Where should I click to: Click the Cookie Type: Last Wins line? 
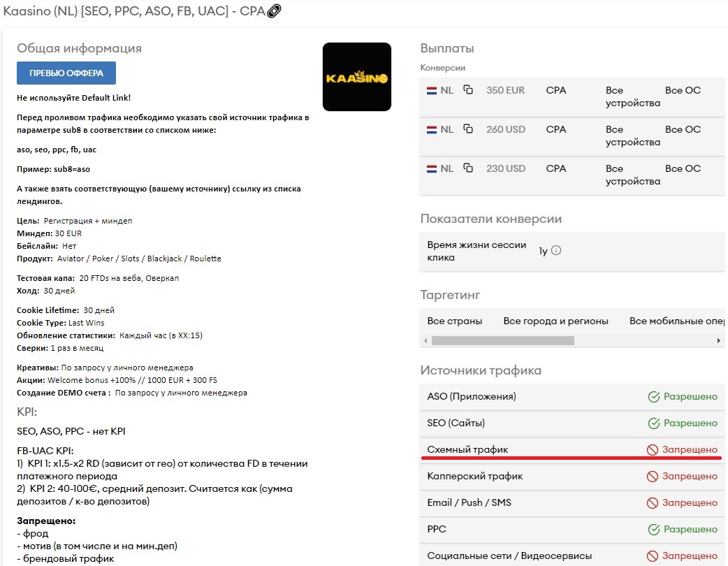tap(60, 323)
